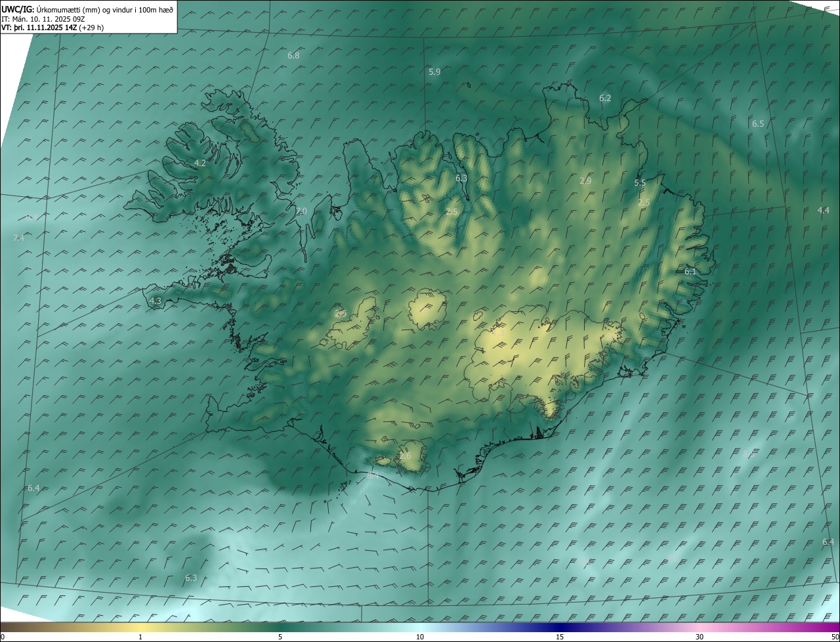Click the 6.3 label over the southwest sea
Image resolution: width=840 pixels, height=642 pixels.
(191, 578)
